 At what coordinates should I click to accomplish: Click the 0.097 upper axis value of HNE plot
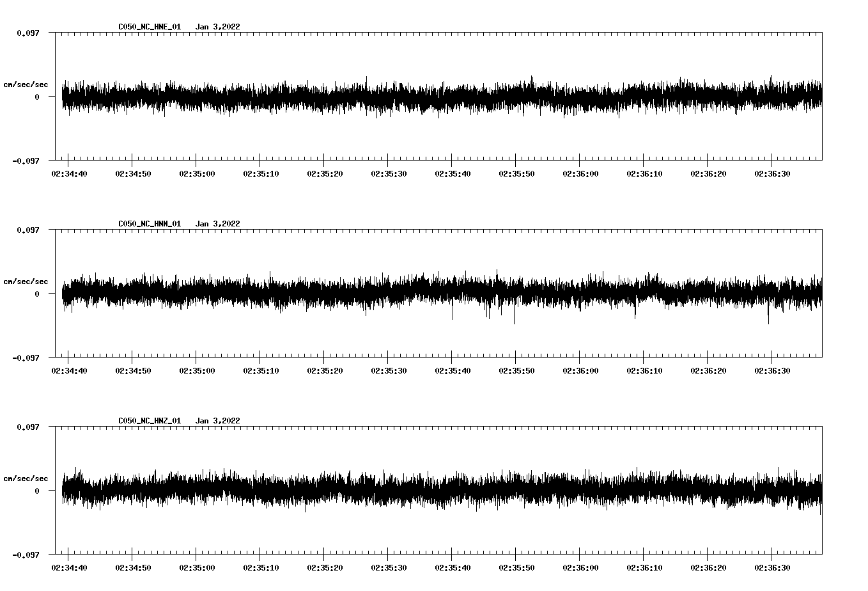[x=27, y=33]
